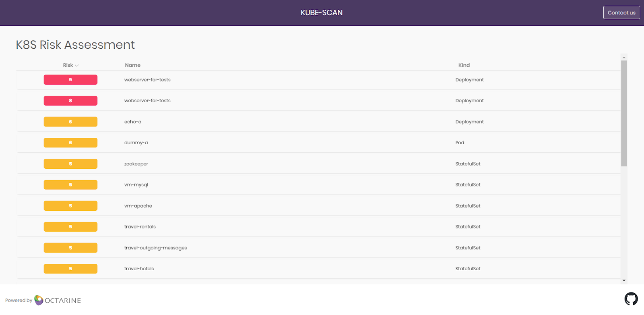This screenshot has height=315, width=644.
Task: Click the KUBE-SCAN header title
Action: [x=322, y=12]
